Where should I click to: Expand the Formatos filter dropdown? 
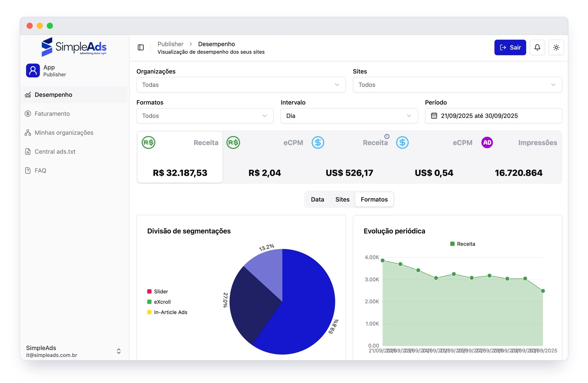point(205,116)
